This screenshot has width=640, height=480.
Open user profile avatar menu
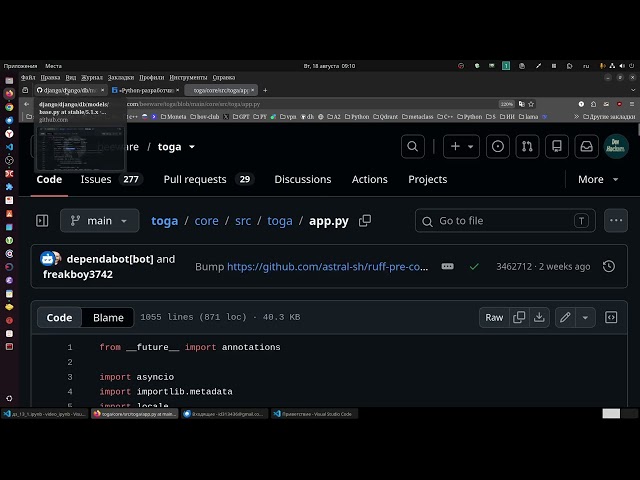pyautogui.click(x=616, y=146)
